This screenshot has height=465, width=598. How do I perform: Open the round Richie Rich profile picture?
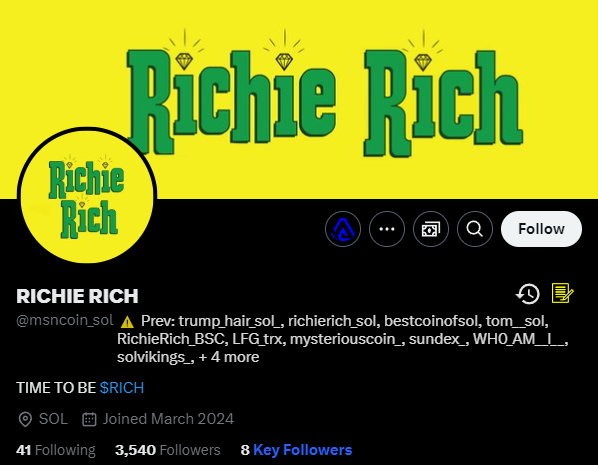coord(87,196)
